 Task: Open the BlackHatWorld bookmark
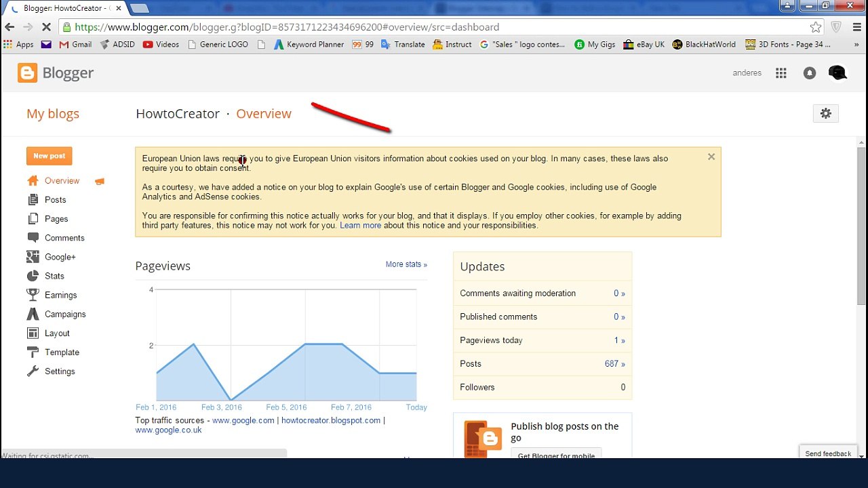(704, 45)
